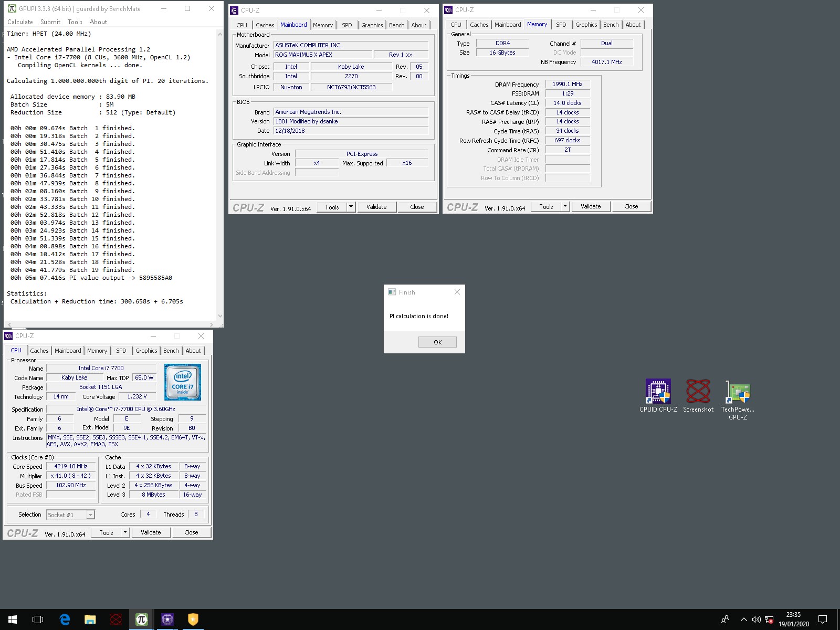The image size is (840, 630).
Task: Click the CPU-Z Mainboard window title icon
Action: 234,10
